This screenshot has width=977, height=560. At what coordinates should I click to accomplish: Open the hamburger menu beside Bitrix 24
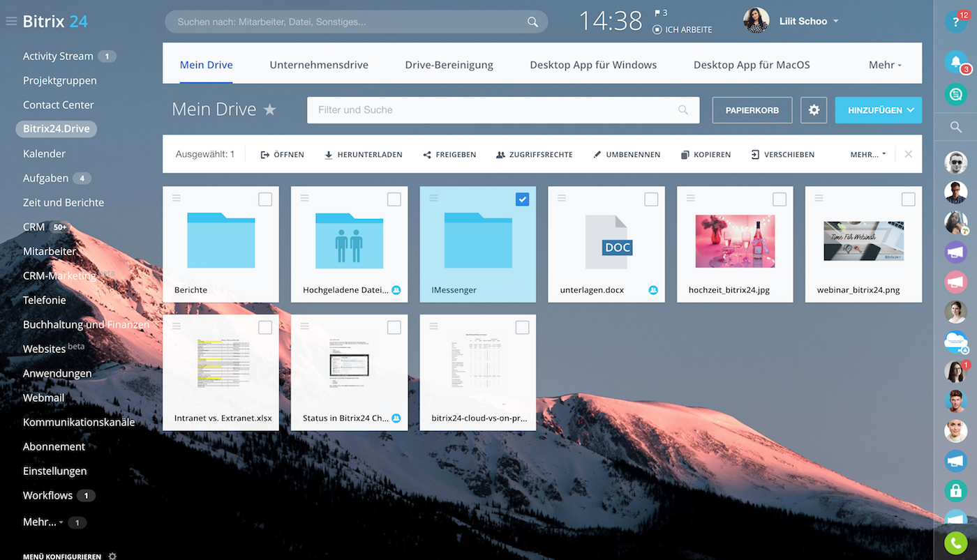point(11,22)
